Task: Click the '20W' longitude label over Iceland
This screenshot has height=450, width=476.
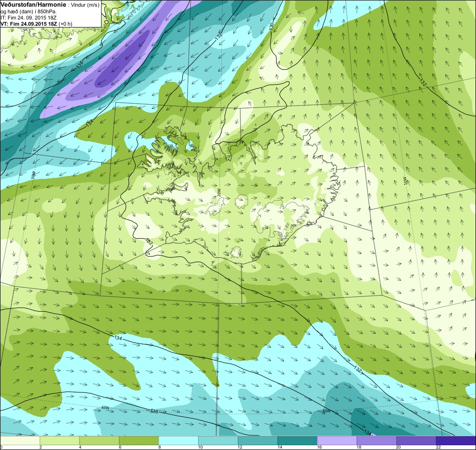Action: click(x=219, y=192)
